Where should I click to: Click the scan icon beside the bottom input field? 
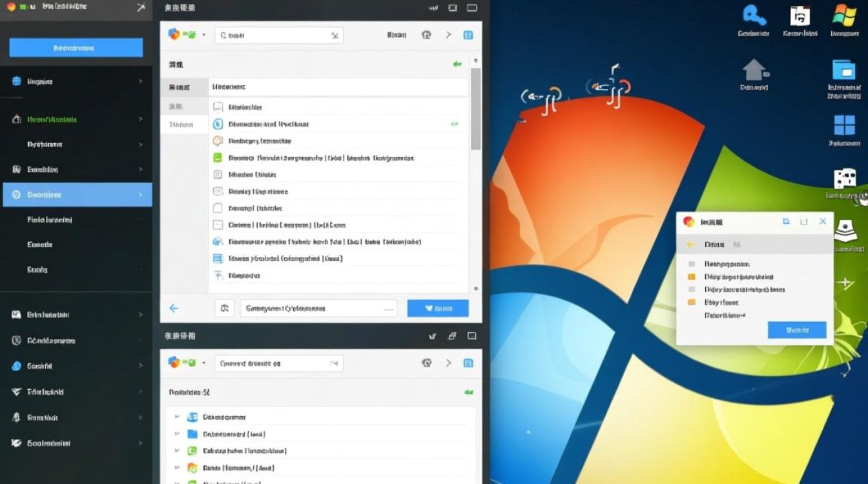(x=225, y=308)
